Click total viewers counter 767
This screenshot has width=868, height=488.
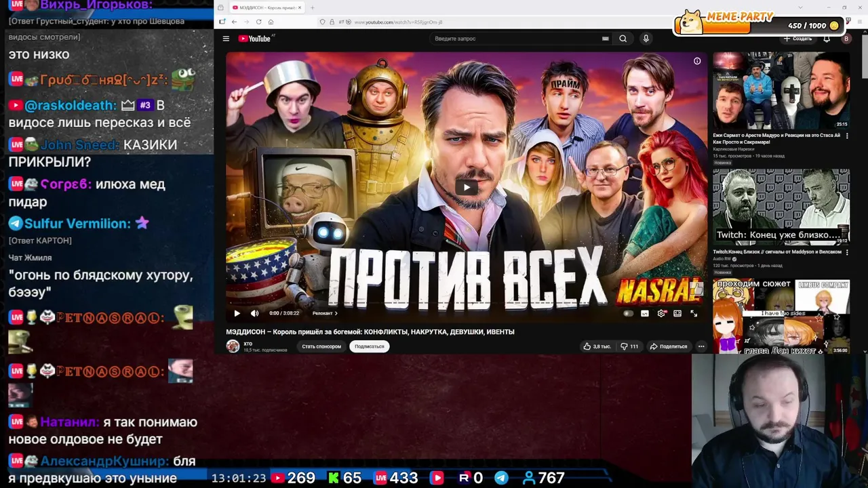tap(544, 478)
